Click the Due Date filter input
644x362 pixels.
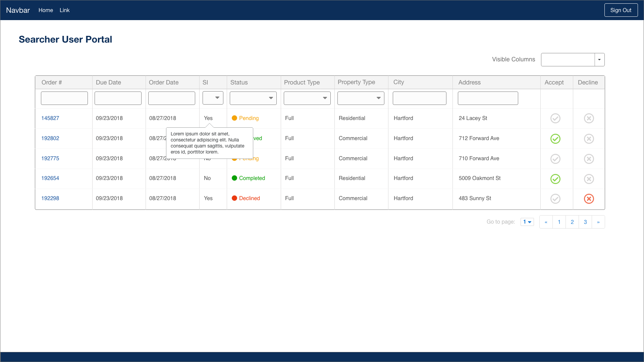[x=118, y=98]
